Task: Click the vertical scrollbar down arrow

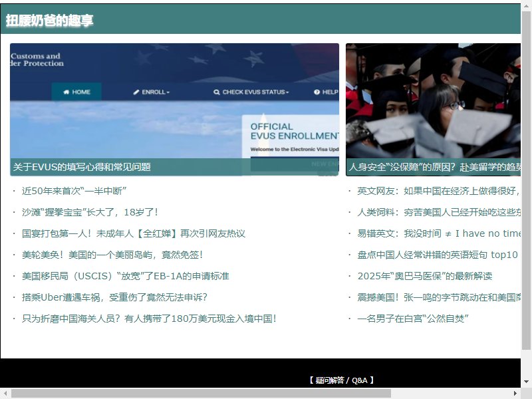Action: 526,382
